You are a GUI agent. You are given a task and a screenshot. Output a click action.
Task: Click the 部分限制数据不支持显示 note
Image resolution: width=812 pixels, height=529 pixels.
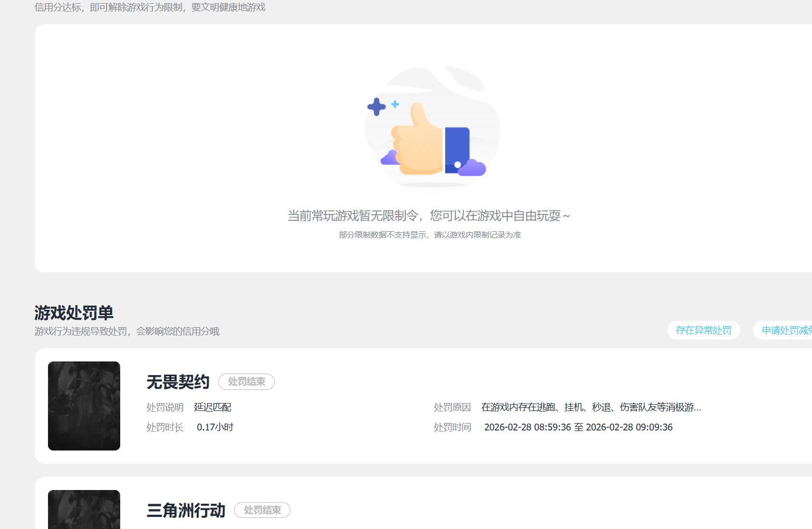[x=430, y=235]
